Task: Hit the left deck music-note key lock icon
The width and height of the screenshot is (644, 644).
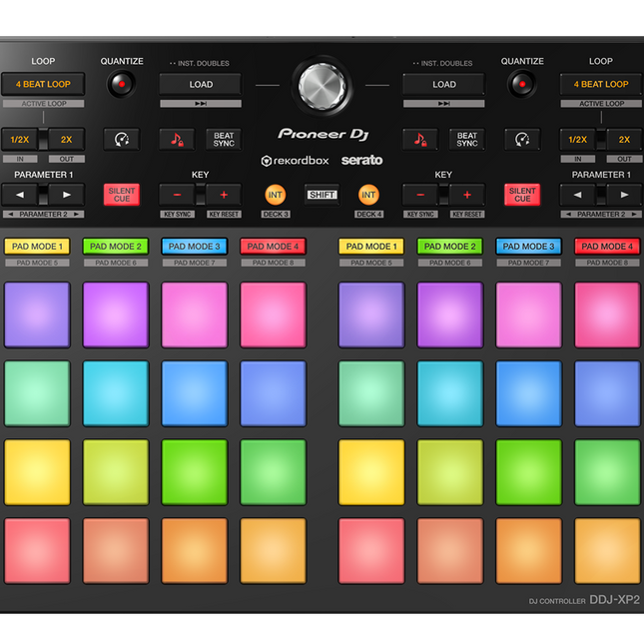Action: click(x=177, y=140)
